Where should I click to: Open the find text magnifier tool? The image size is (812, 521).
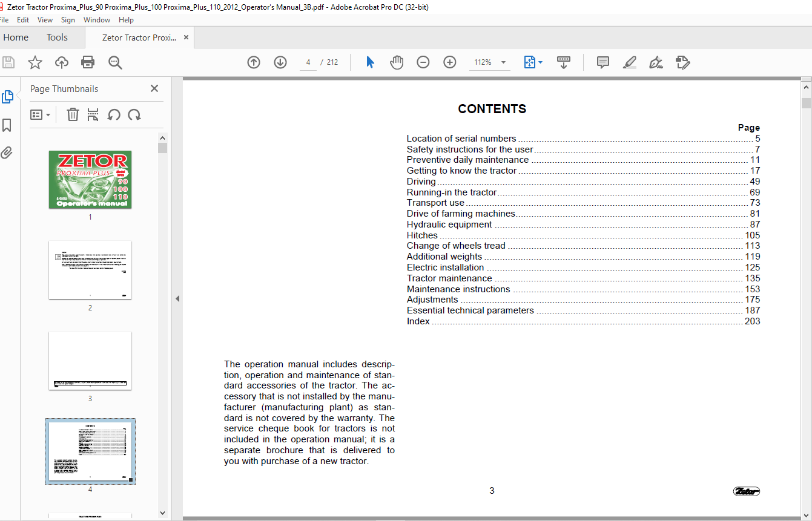[x=115, y=62]
